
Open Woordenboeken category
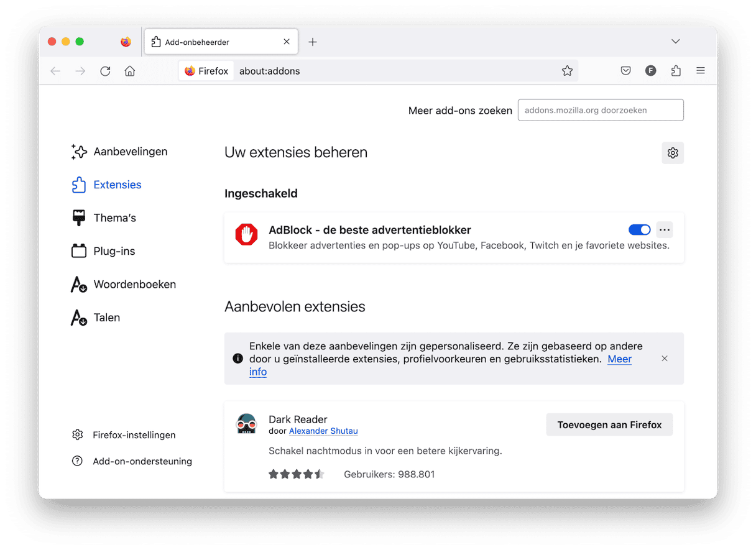coord(123,285)
